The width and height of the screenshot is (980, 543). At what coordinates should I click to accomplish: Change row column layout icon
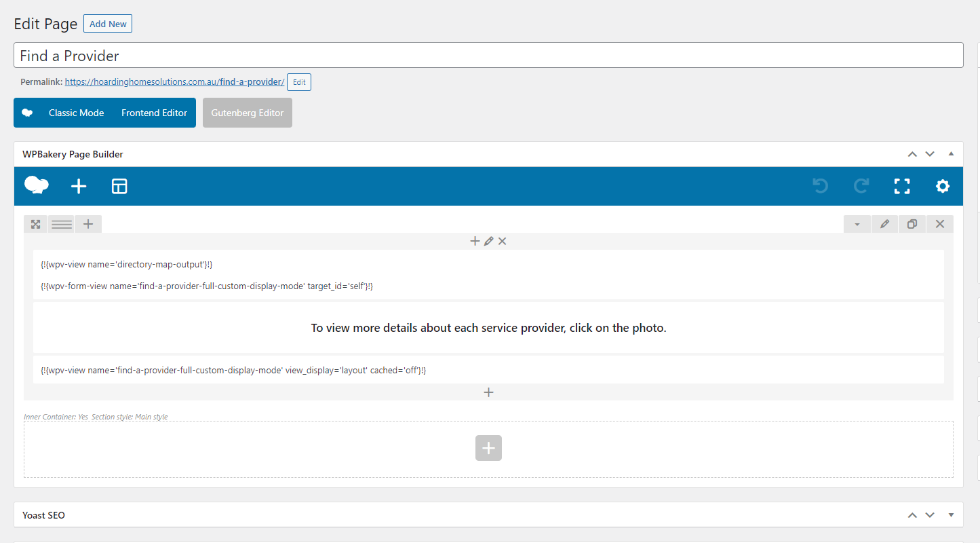62,224
